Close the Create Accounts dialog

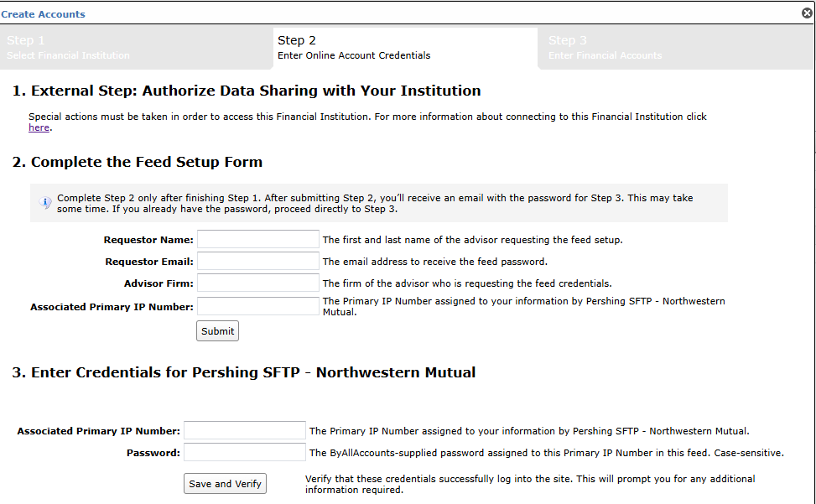pos(807,13)
